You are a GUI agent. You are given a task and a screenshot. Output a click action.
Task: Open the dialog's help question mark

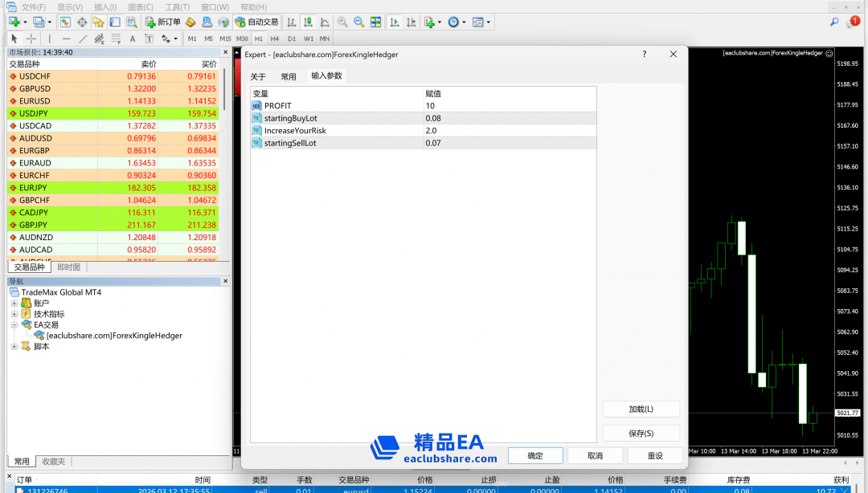tap(644, 55)
